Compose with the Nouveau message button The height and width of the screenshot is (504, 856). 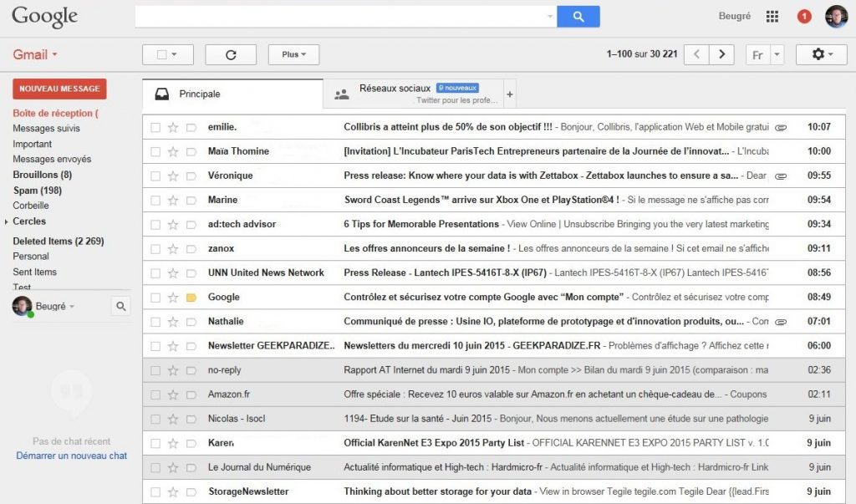(x=59, y=89)
